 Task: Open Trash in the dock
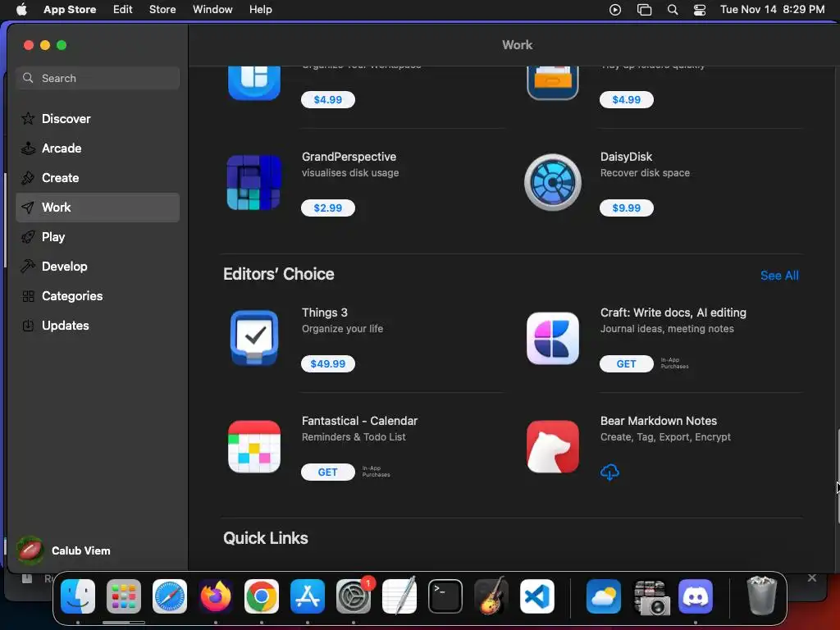click(761, 596)
